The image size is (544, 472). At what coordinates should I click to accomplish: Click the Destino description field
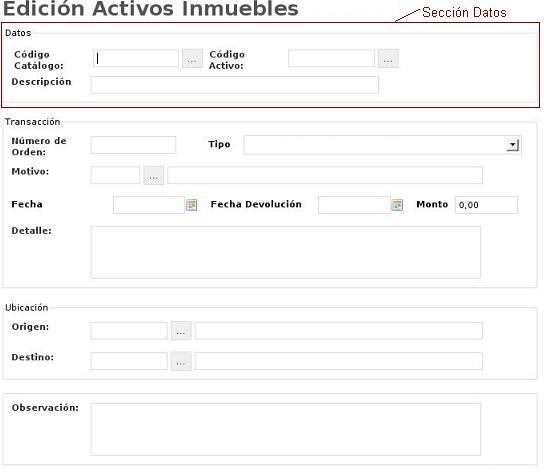point(339,361)
